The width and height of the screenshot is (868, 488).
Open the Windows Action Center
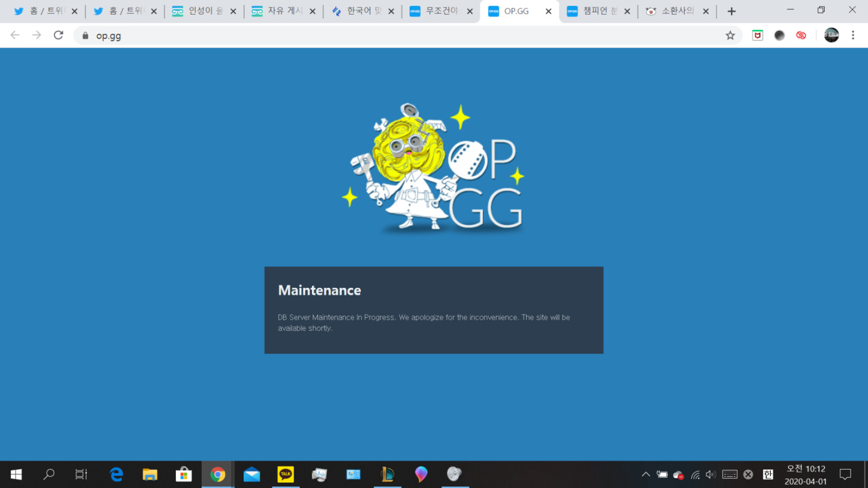coord(845,474)
